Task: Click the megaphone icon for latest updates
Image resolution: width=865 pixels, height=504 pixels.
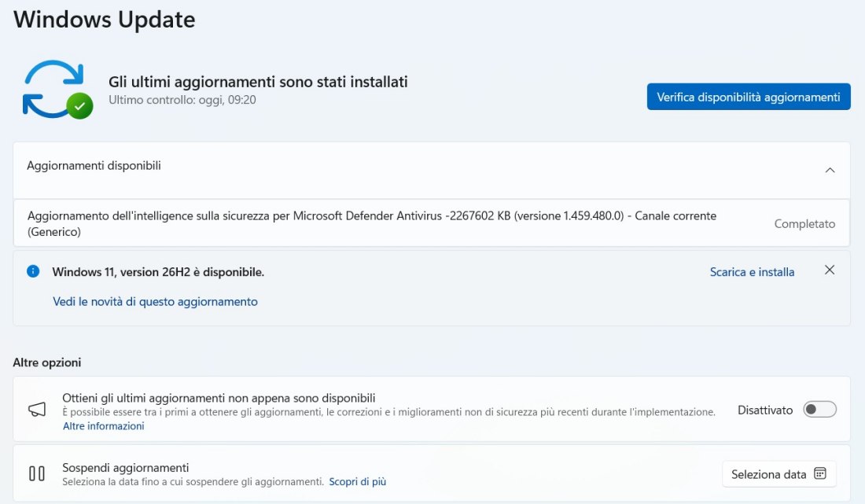Action: 37,409
